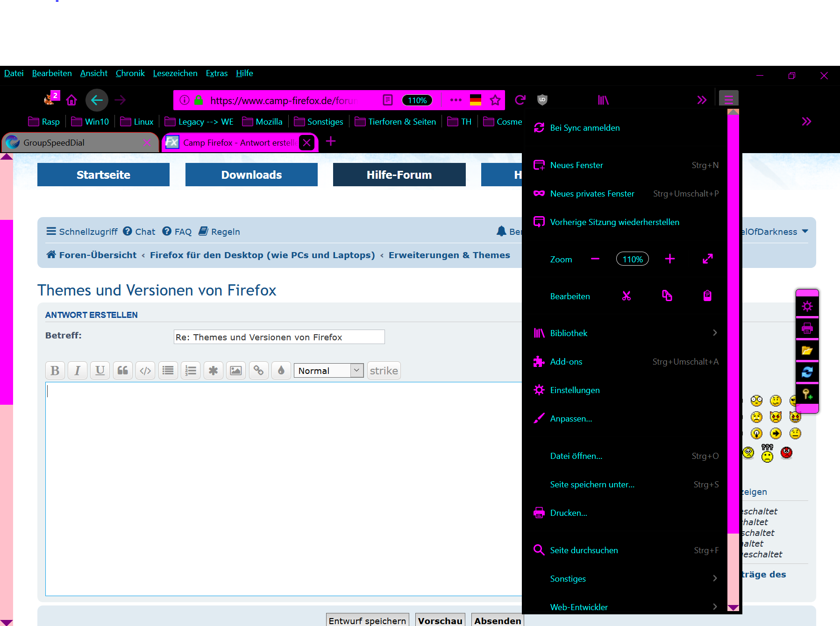
Task: Open the Library icon in the toolbar
Action: click(x=603, y=100)
